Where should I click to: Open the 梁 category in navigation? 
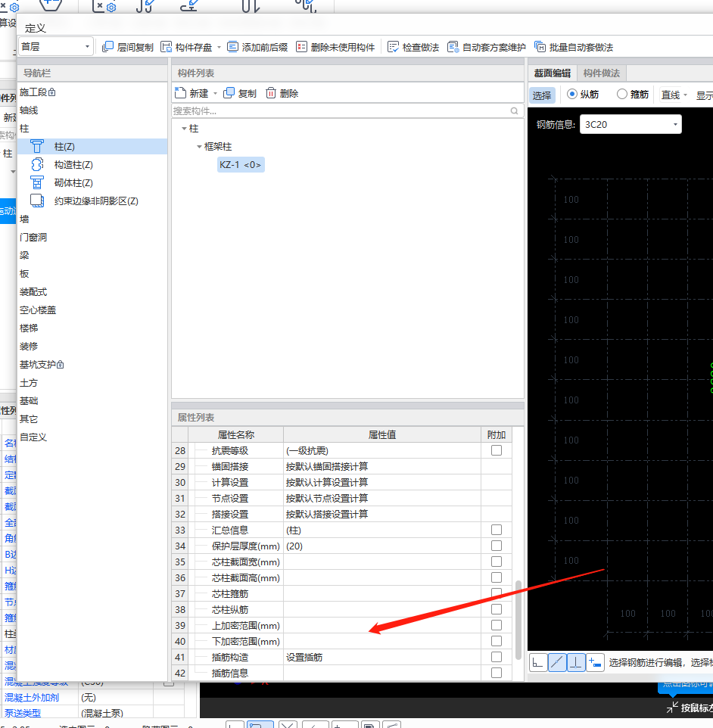pos(24,255)
